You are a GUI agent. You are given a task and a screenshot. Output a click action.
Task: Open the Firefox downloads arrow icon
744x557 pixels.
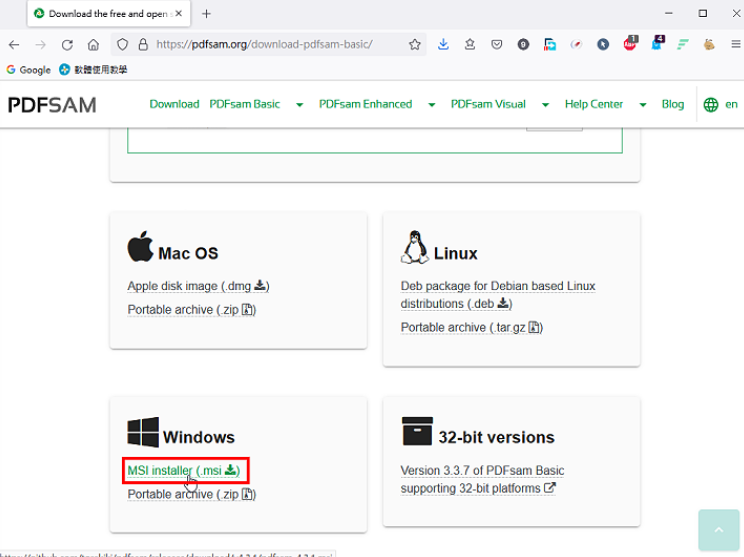pyautogui.click(x=443, y=45)
